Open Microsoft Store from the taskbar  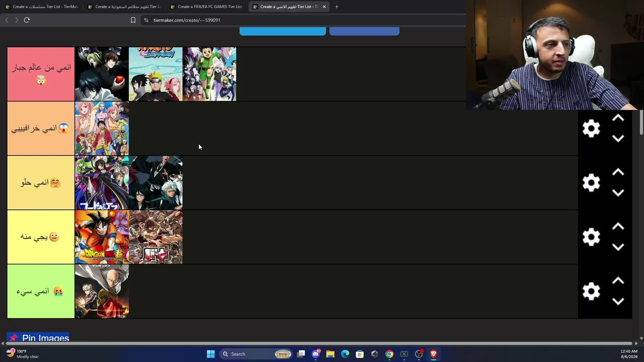click(360, 354)
